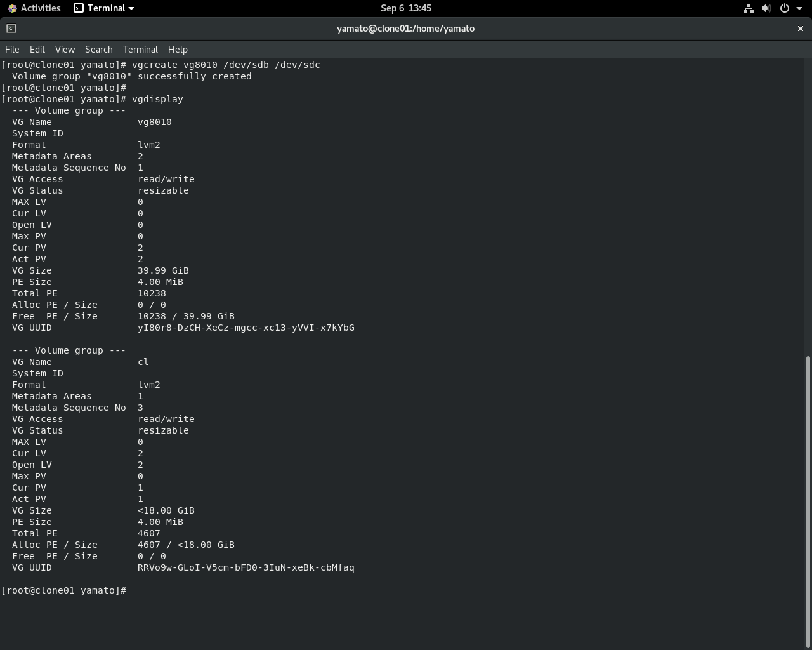Screen dimensions: 812x650
Task: Click the Metadata Sequence No value 3
Action: pyautogui.click(x=140, y=408)
